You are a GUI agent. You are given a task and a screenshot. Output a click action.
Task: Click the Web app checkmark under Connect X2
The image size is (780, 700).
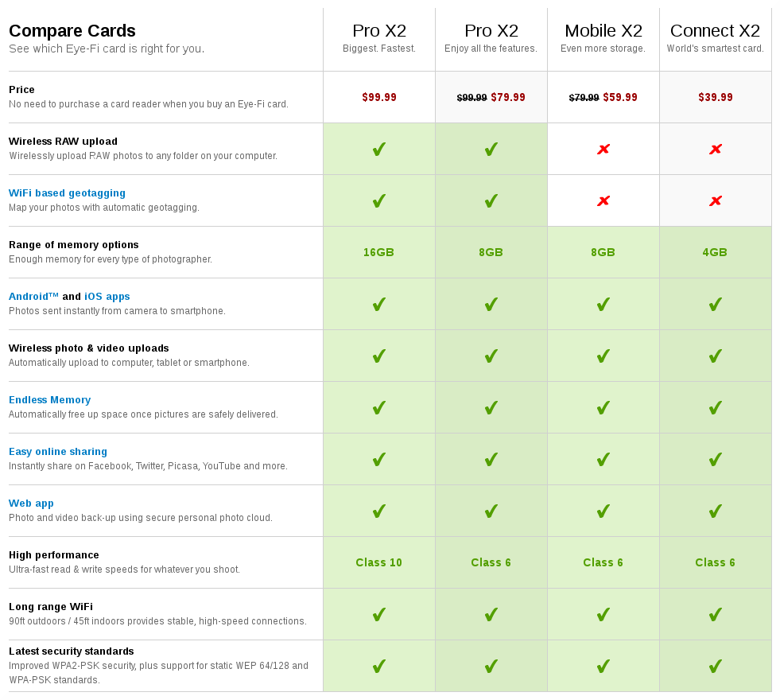716,511
